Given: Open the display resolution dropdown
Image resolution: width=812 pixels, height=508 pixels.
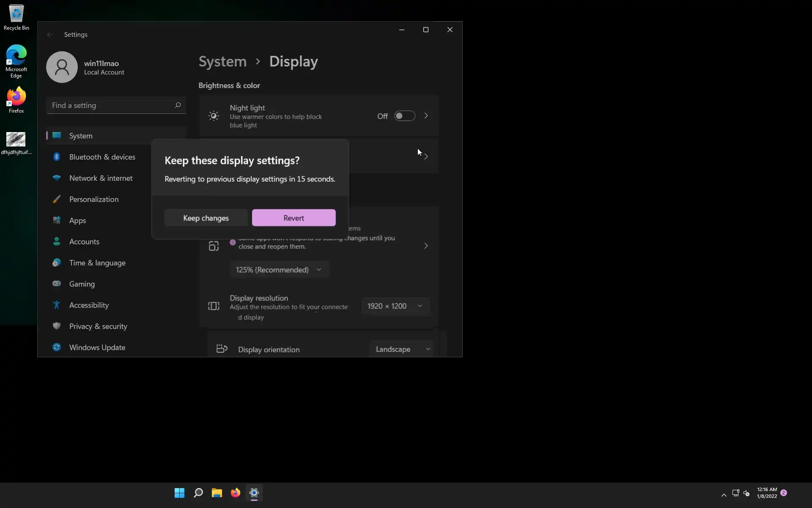Looking at the screenshot, I should 395,306.
